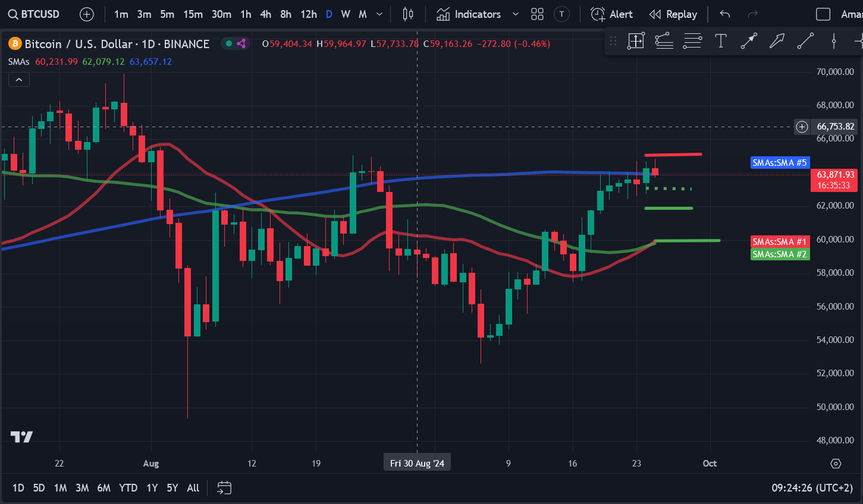This screenshot has width=863, height=504.
Task: Click the green market status dot
Action: (228, 43)
